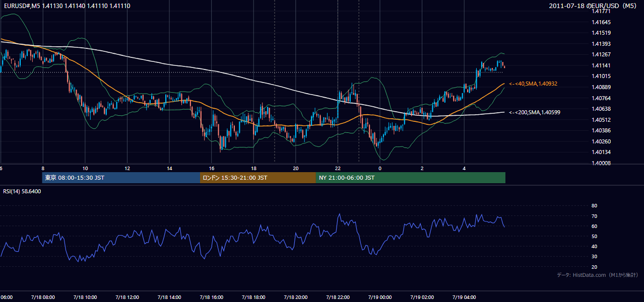
Task: Click the 7/19 04:00 date axis label
Action: click(464, 297)
